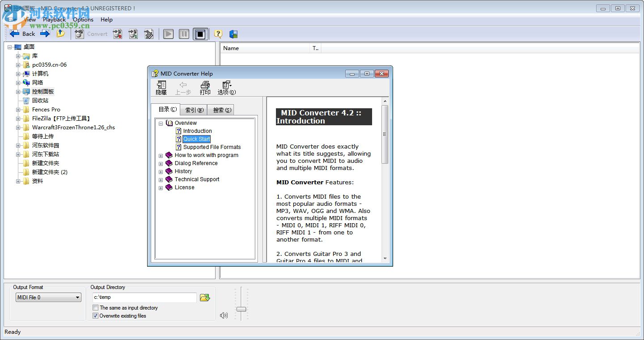Click the Output Directory path field

coord(144,297)
